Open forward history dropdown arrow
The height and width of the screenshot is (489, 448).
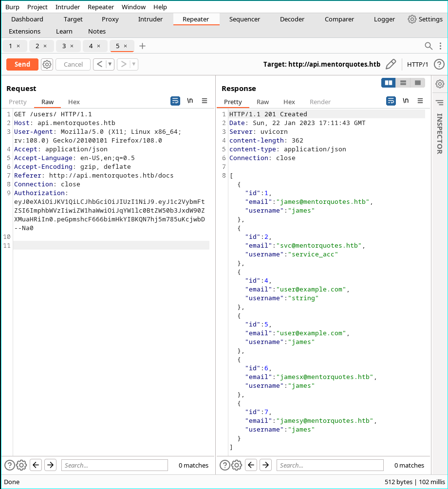[134, 64]
